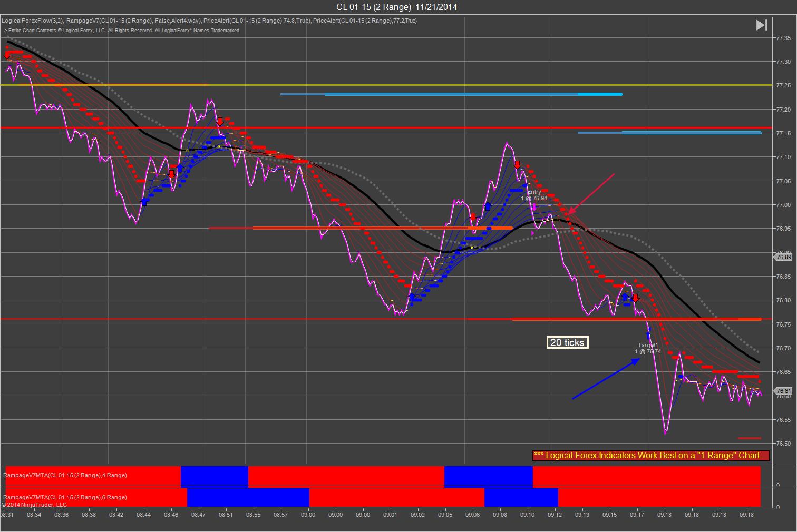
Task: Click the 77.00 price axis label
Action: tap(783, 205)
